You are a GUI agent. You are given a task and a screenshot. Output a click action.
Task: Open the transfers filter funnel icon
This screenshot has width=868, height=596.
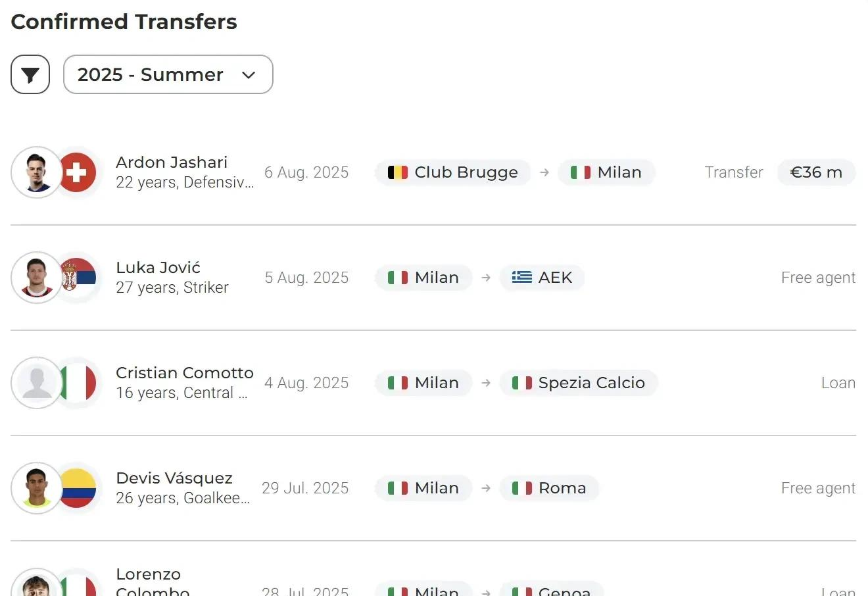click(x=30, y=74)
